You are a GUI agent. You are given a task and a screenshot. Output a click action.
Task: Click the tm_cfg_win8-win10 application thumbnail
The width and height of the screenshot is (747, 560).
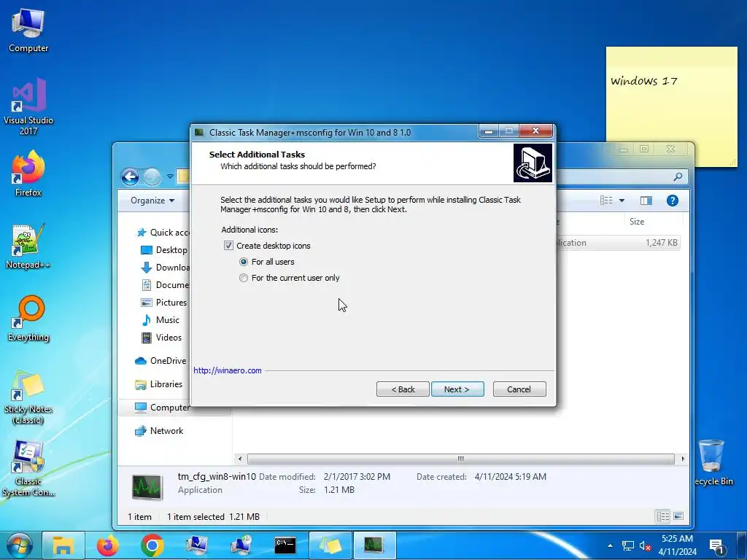coord(147,488)
